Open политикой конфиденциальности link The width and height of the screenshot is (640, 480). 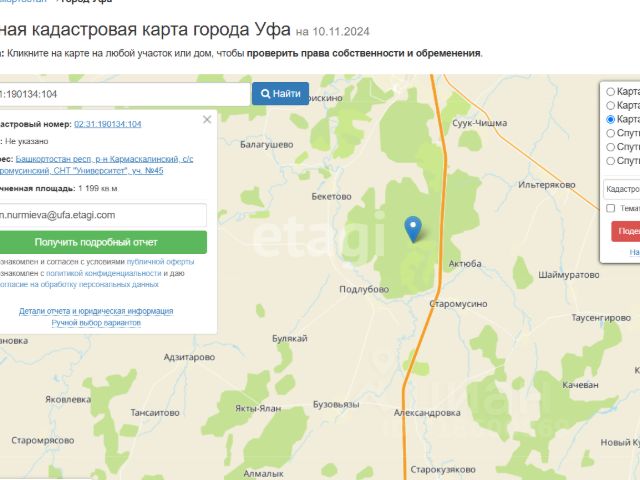[104, 273]
